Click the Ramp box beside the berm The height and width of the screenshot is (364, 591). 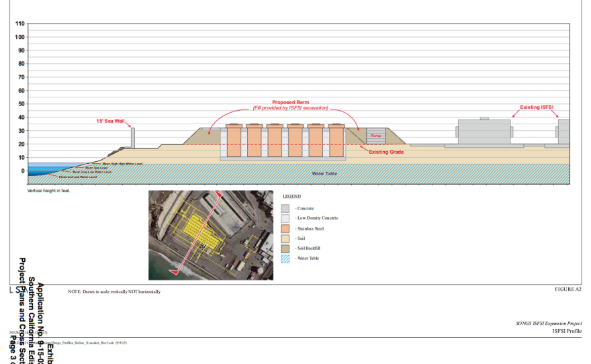(376, 136)
